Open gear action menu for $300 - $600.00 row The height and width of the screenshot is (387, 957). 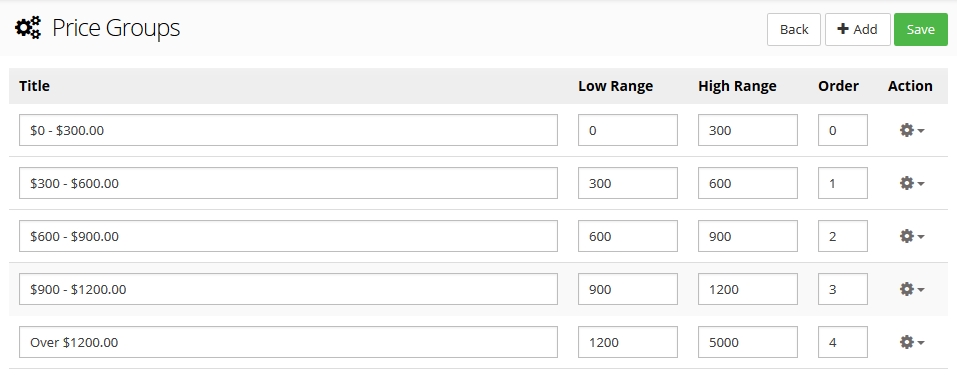pyautogui.click(x=912, y=183)
